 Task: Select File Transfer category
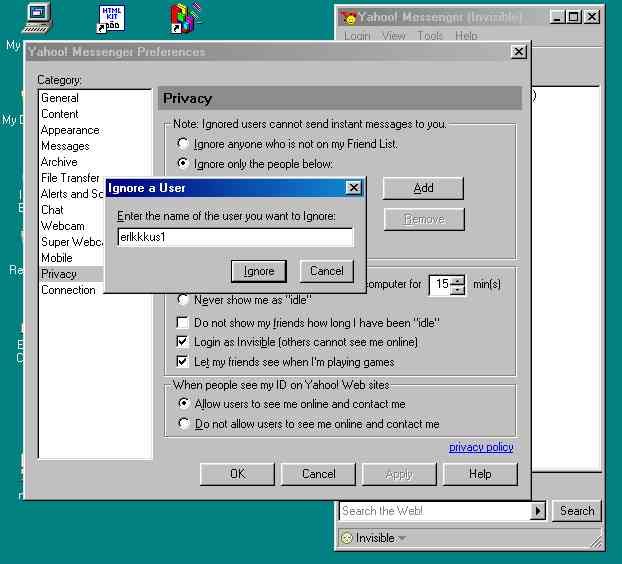pyautogui.click(x=70, y=178)
